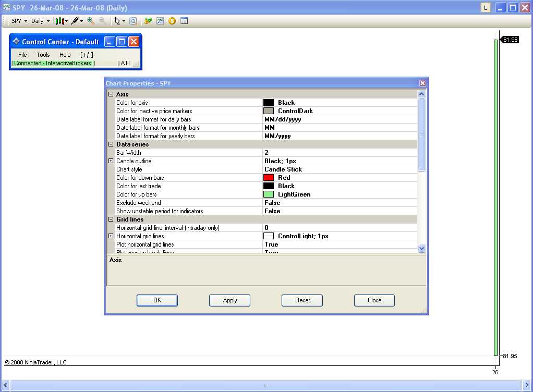
Task: Open File menu in Control Center
Action: coord(22,55)
